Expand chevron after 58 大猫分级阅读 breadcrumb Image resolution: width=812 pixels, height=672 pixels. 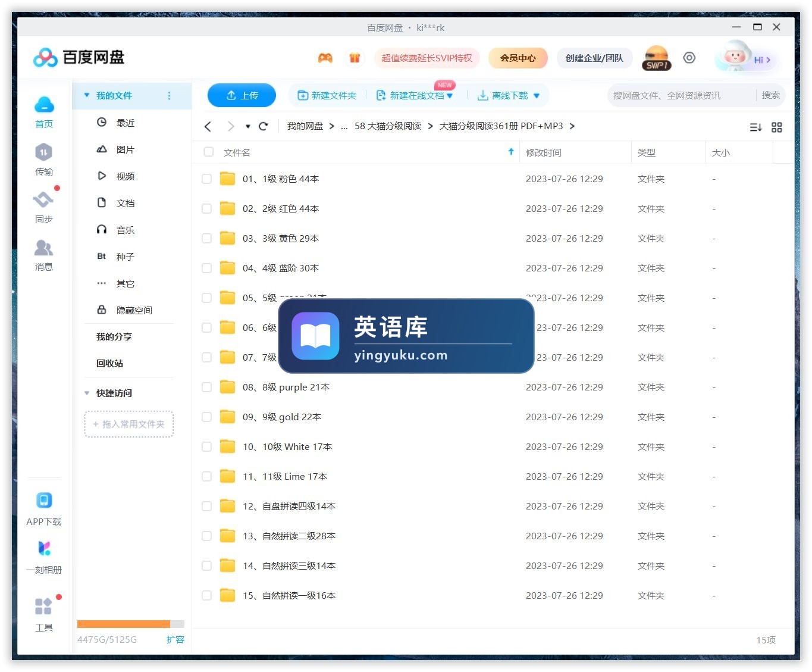click(430, 126)
